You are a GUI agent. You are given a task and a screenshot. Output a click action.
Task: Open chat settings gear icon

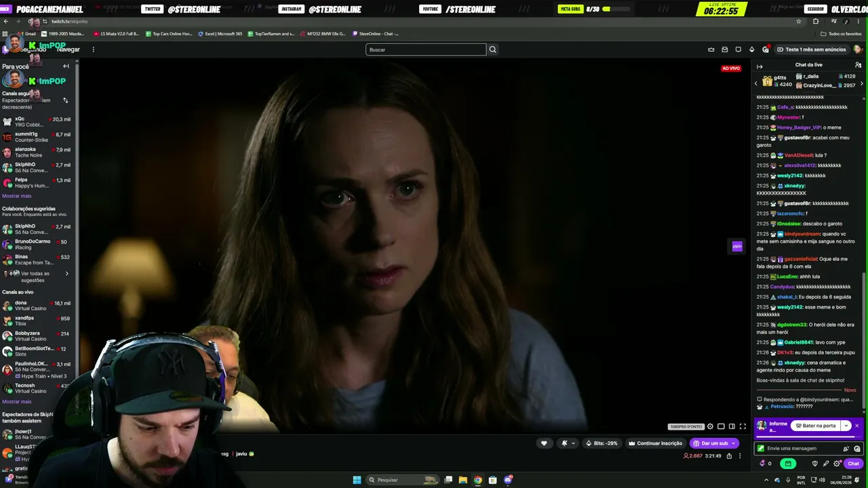[836, 464]
